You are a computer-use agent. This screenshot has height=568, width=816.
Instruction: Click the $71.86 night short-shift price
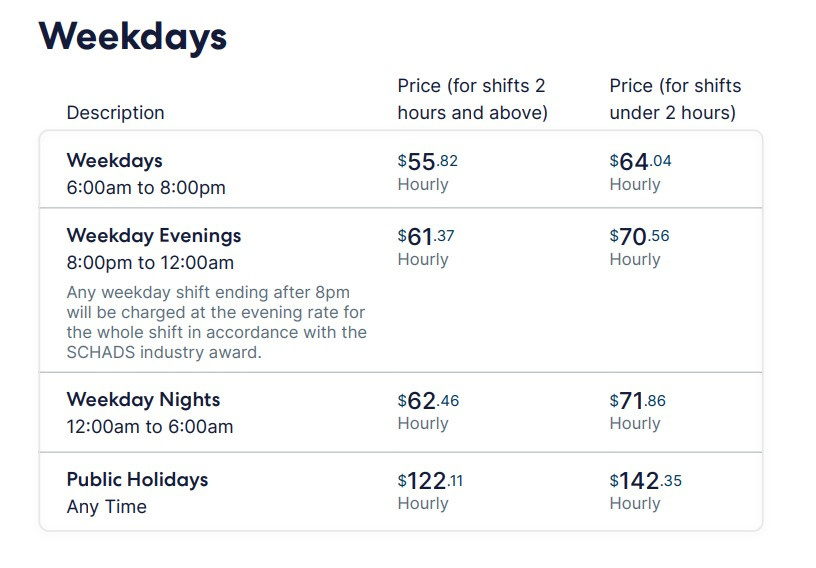pos(638,401)
